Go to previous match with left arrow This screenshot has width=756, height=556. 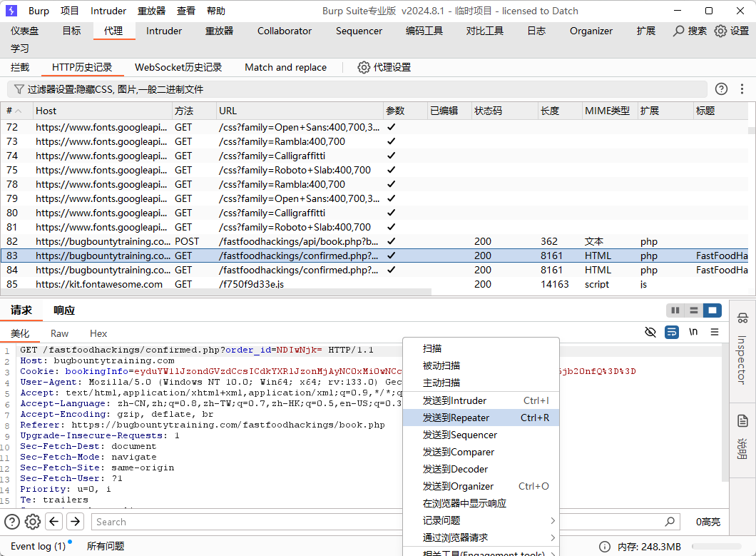point(54,522)
